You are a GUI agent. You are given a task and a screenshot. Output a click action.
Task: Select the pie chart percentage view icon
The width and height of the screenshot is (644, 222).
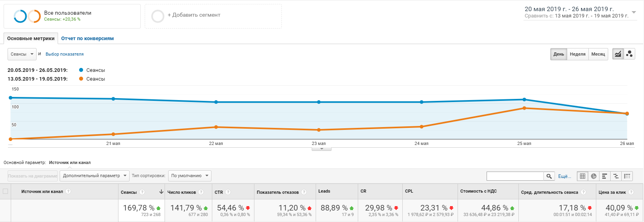[594, 176]
